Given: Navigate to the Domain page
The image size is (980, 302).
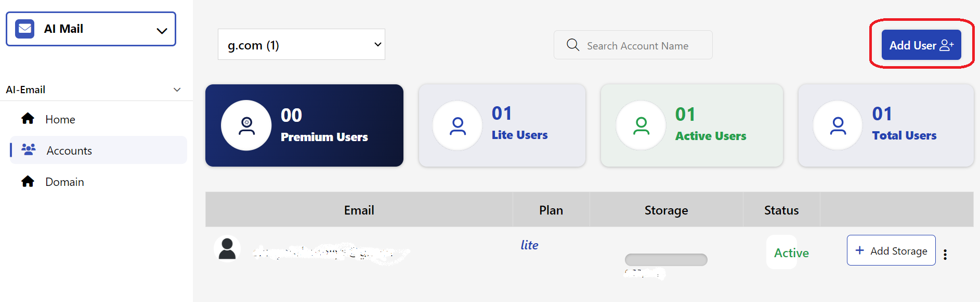Looking at the screenshot, I should click(64, 182).
